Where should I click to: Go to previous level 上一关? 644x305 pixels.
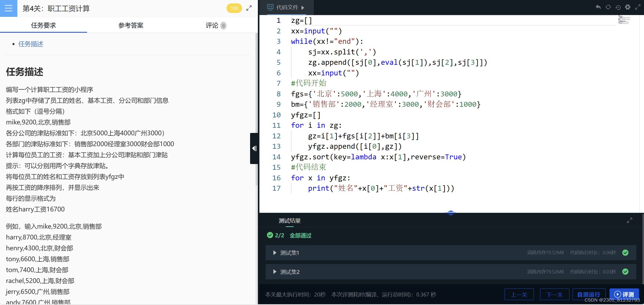519,294
